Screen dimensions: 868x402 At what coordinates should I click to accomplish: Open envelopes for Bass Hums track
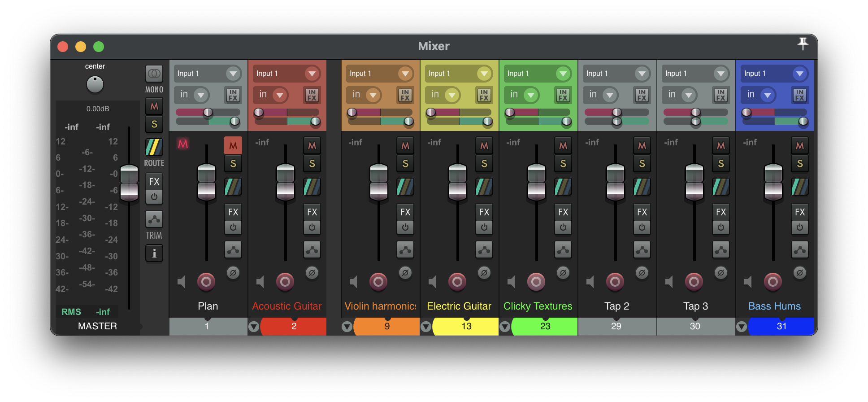click(x=800, y=249)
